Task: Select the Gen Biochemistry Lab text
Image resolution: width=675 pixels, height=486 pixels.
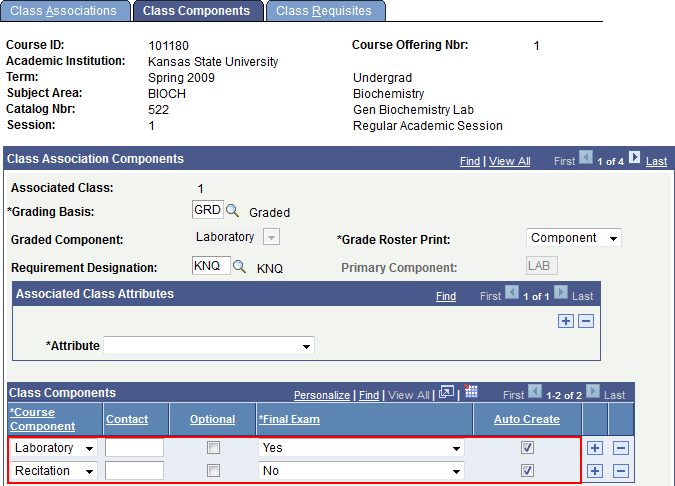Action: coord(413,110)
